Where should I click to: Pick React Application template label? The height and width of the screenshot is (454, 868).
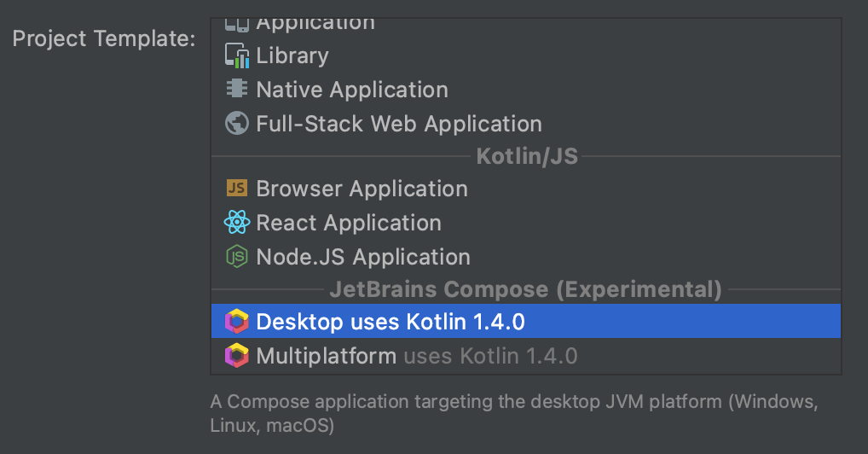tap(349, 223)
